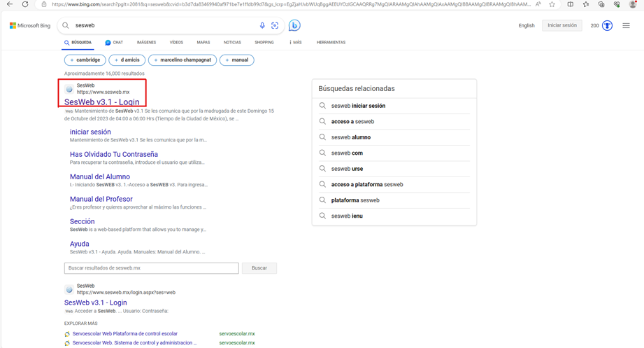Open the Mapas tab
The image size is (644, 348).
(203, 43)
